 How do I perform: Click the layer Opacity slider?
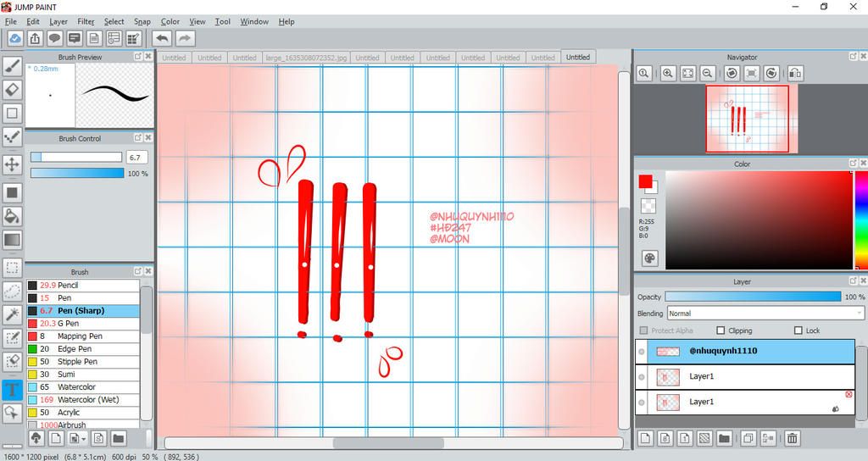tap(753, 297)
